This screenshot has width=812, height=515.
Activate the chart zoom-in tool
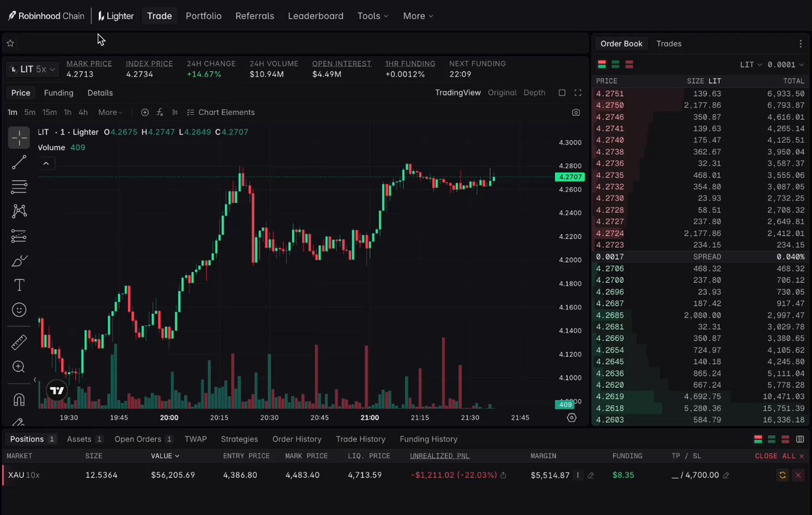coord(19,366)
